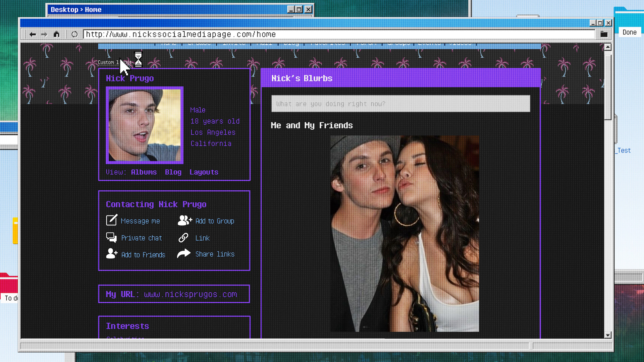The width and height of the screenshot is (644, 362).
Task: Click the Link text option
Action: coord(203,238)
